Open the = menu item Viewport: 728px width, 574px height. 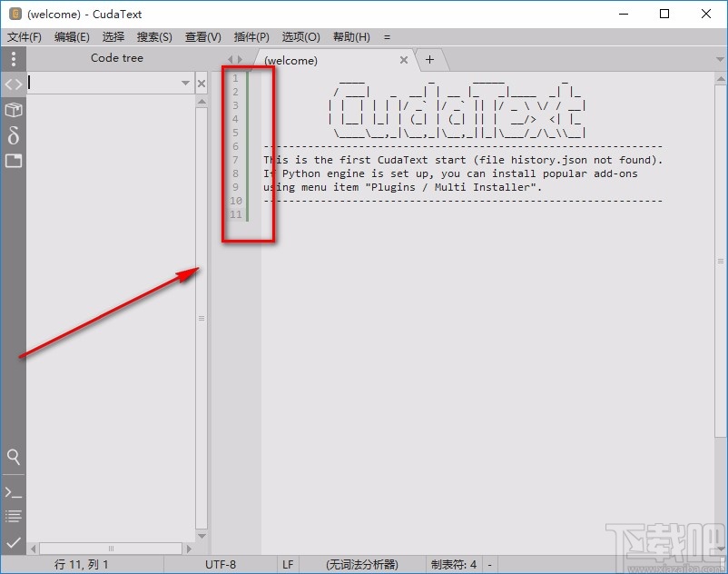point(388,36)
